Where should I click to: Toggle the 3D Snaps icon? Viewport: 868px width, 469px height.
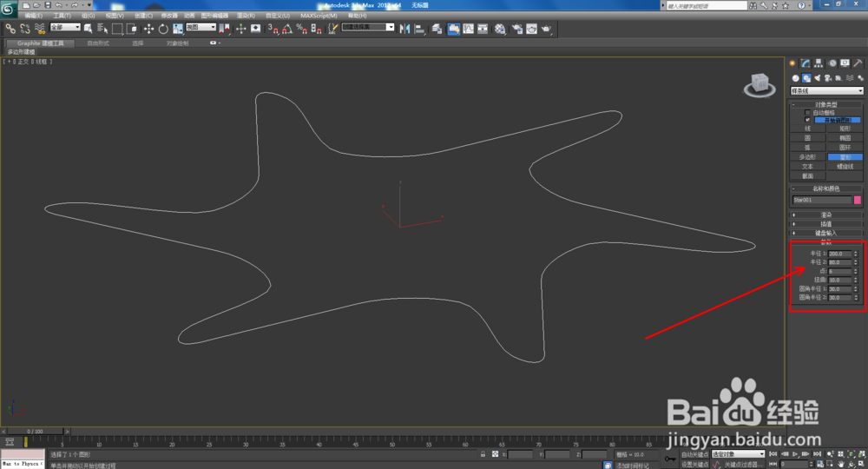[x=273, y=29]
